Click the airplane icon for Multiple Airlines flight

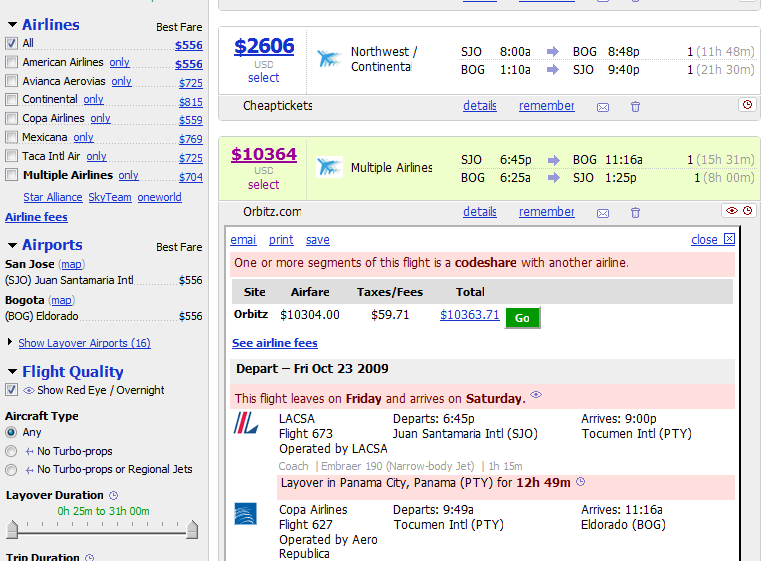click(329, 167)
